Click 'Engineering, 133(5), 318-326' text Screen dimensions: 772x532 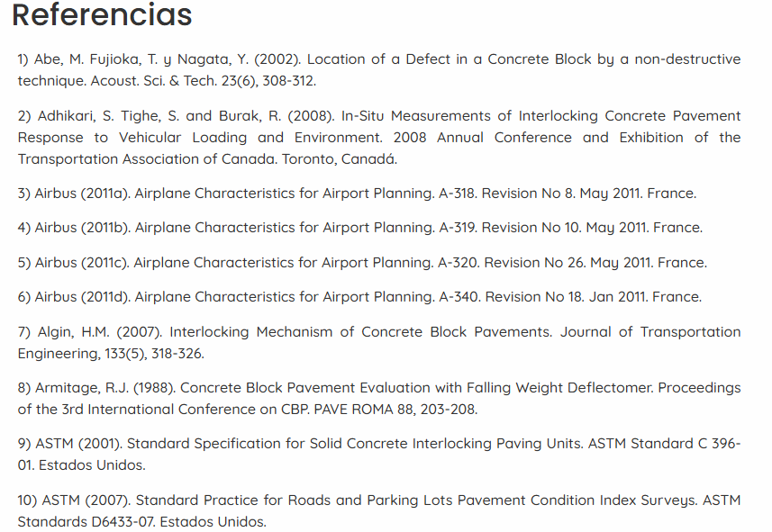tap(110, 354)
